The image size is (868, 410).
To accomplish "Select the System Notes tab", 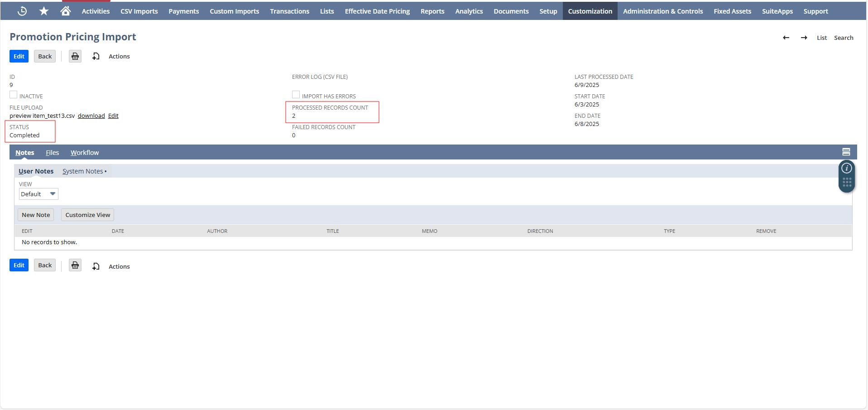I will point(85,171).
